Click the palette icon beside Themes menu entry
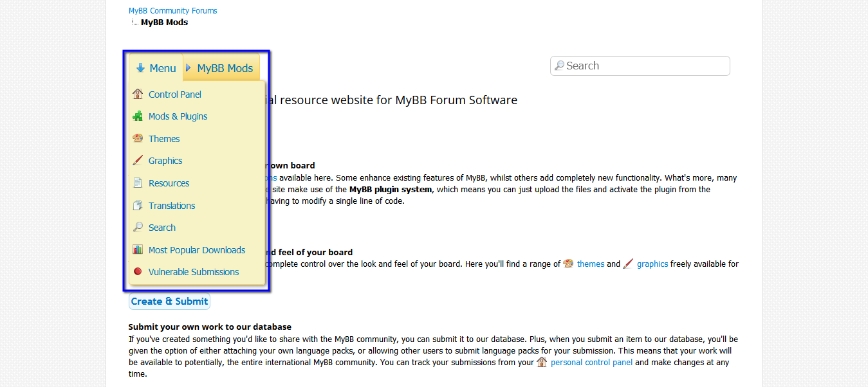Screen dimensions: 868x387 pos(138,138)
